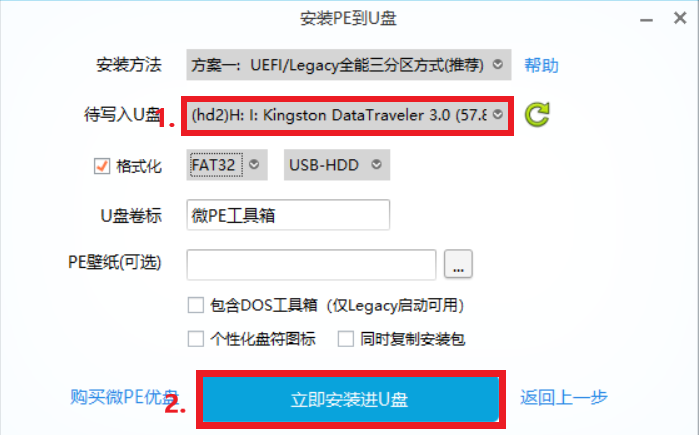699x435 pixels.
Task: Click the USB-HDD dropdown arrow icon
Action: [377, 164]
